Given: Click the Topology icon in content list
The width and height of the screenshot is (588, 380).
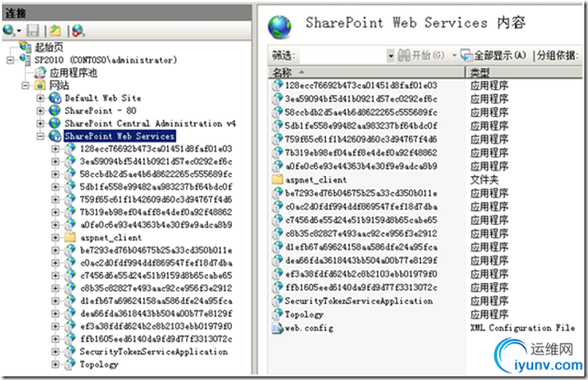Looking at the screenshot, I should [278, 314].
